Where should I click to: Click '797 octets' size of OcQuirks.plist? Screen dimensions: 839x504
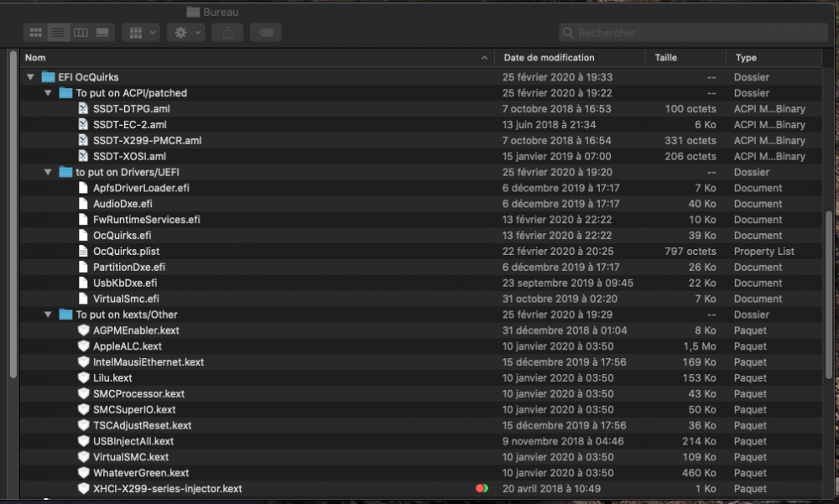pyautogui.click(x=690, y=251)
